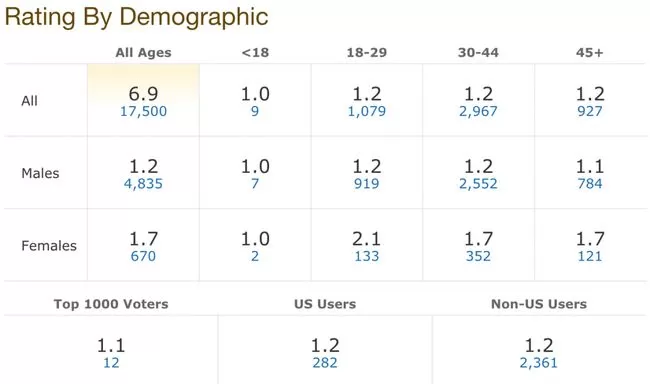
Task: Select the 2,552 male votes link
Action: coord(478,184)
